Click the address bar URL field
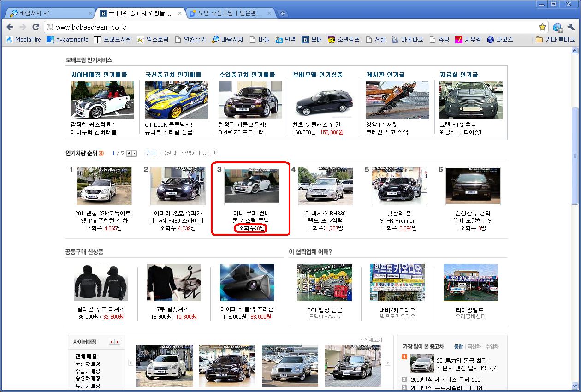Image resolution: width=581 pixels, height=392 pixels. (x=295, y=27)
